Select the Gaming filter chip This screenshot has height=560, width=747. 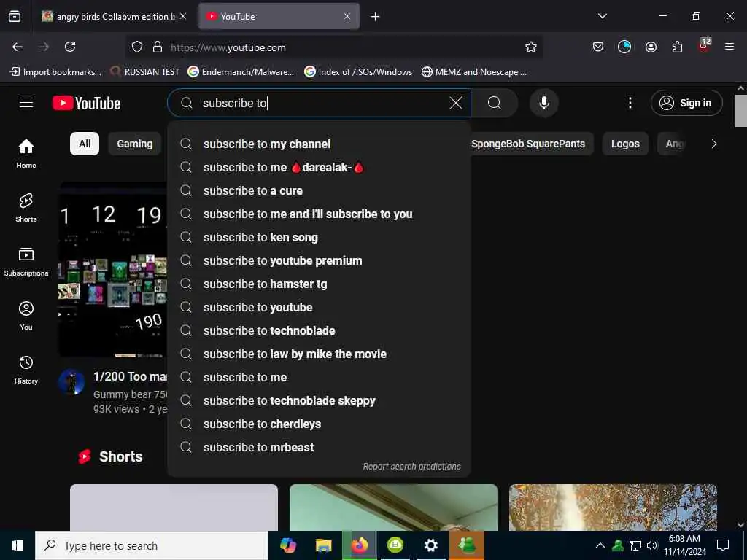[x=135, y=144]
